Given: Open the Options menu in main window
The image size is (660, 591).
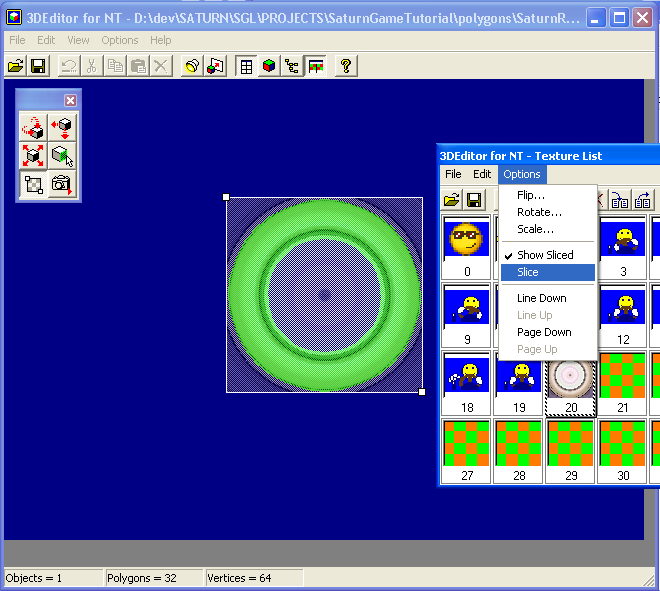Looking at the screenshot, I should pos(120,40).
